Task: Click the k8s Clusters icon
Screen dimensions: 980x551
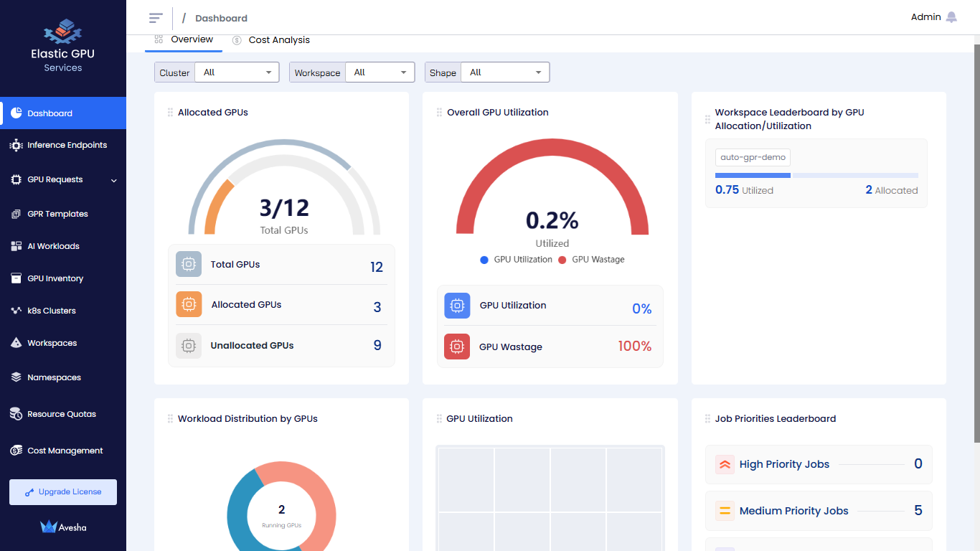Action: click(x=16, y=311)
